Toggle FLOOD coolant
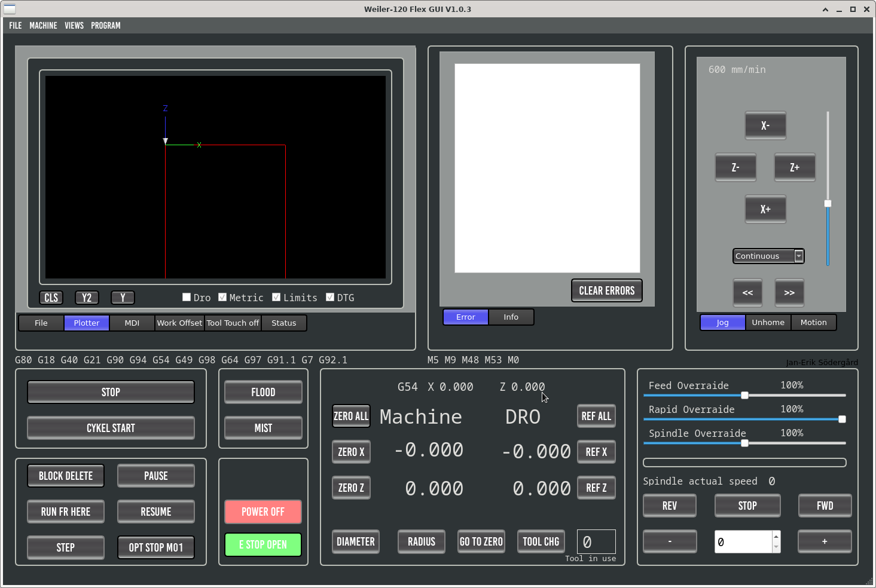This screenshot has height=588, width=876. [263, 392]
